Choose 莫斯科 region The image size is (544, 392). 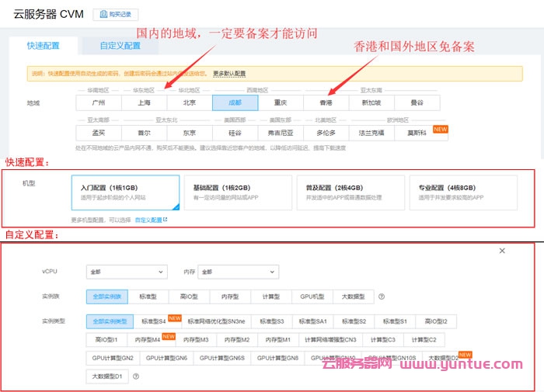tap(421, 133)
